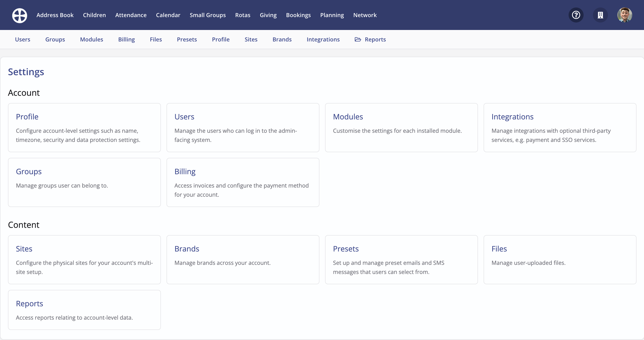Select the Profile tab in sub-navigation
The height and width of the screenshot is (340, 644).
(x=221, y=40)
